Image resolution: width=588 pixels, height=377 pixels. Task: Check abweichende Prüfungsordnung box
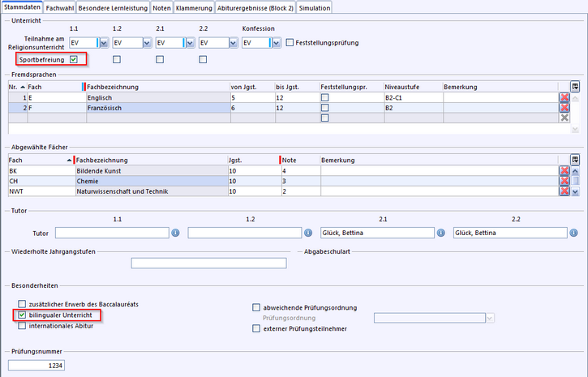[257, 307]
